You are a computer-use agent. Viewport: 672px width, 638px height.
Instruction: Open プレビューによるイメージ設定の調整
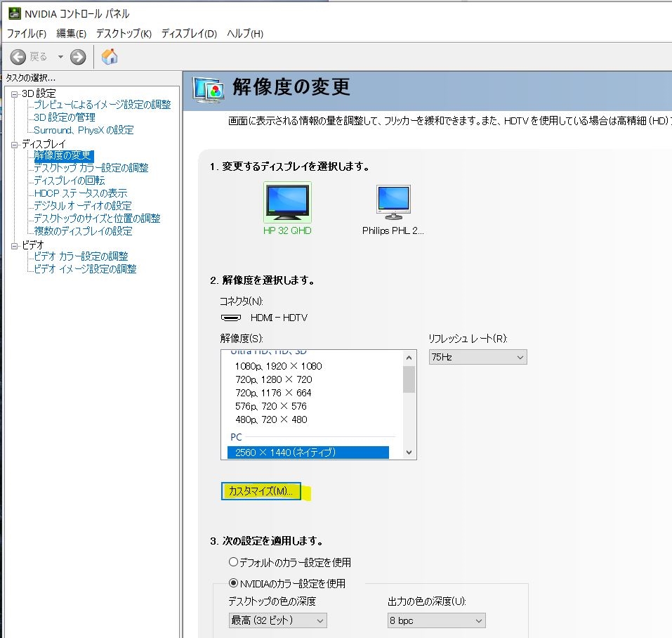103,105
